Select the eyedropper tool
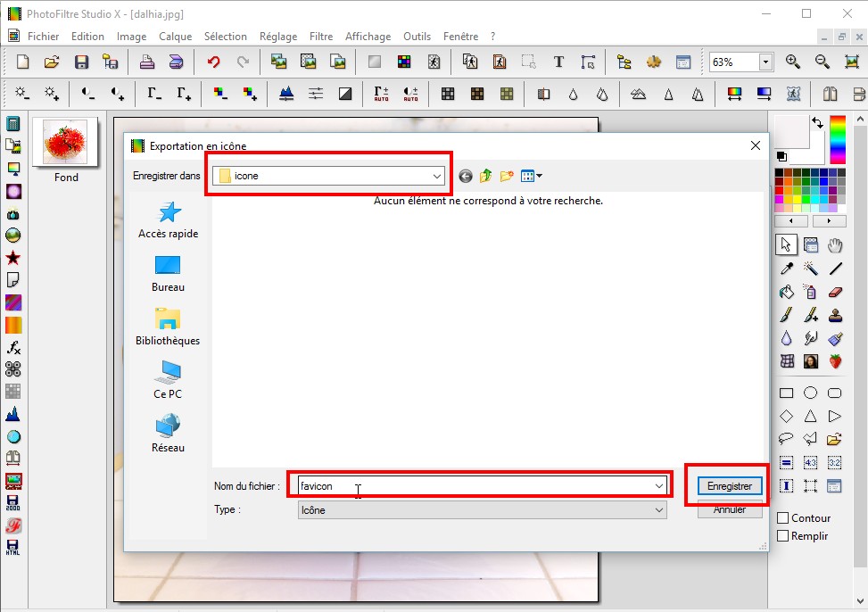 [x=786, y=269]
